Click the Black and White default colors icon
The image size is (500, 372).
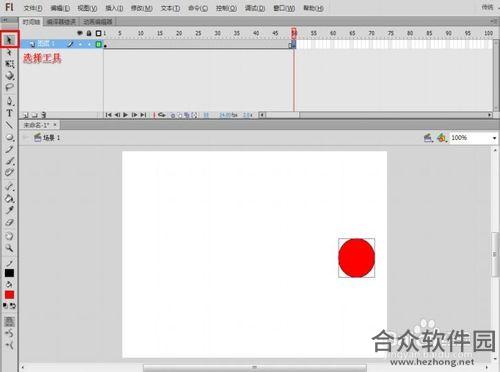[x=6, y=306]
